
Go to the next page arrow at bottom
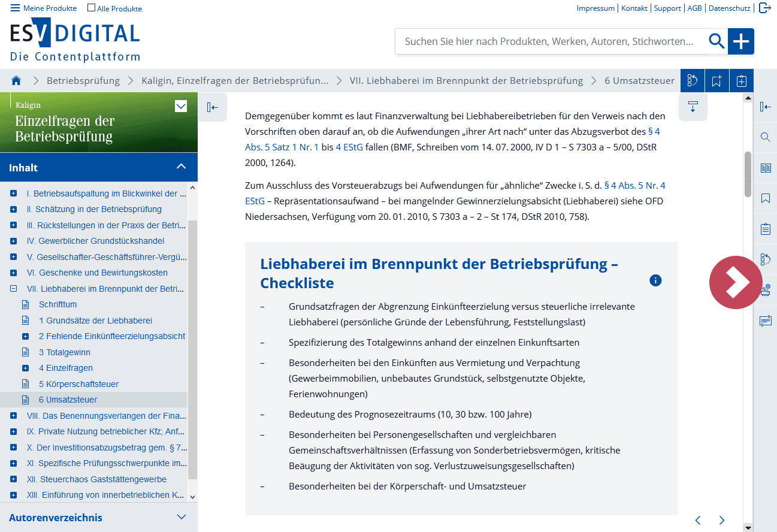tap(722, 520)
